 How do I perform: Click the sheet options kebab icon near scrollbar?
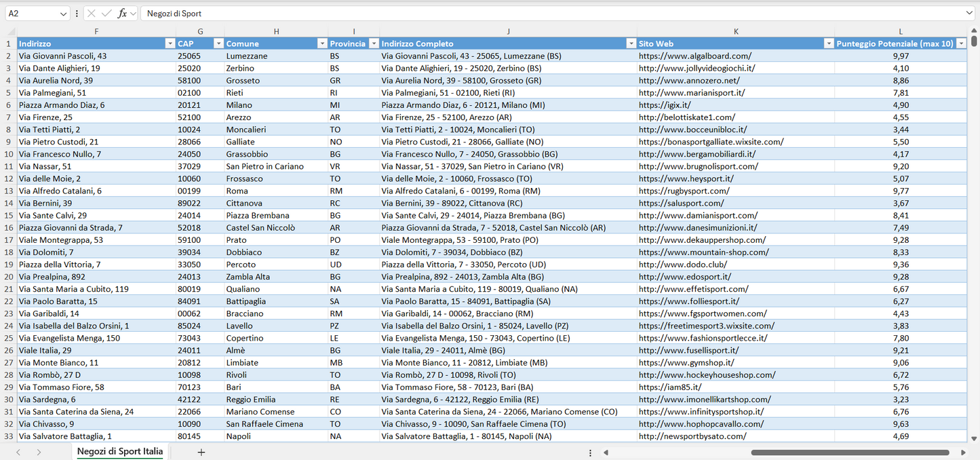589,451
